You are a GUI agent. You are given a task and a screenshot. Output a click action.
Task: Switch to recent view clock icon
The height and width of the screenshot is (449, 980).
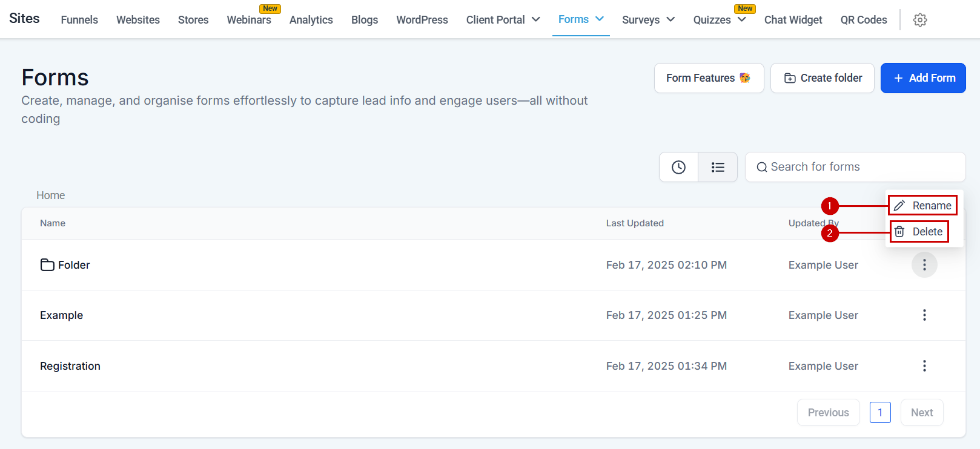(678, 167)
